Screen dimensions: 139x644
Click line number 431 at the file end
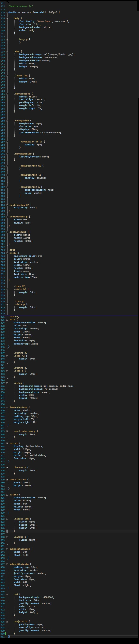click(3, 636)
